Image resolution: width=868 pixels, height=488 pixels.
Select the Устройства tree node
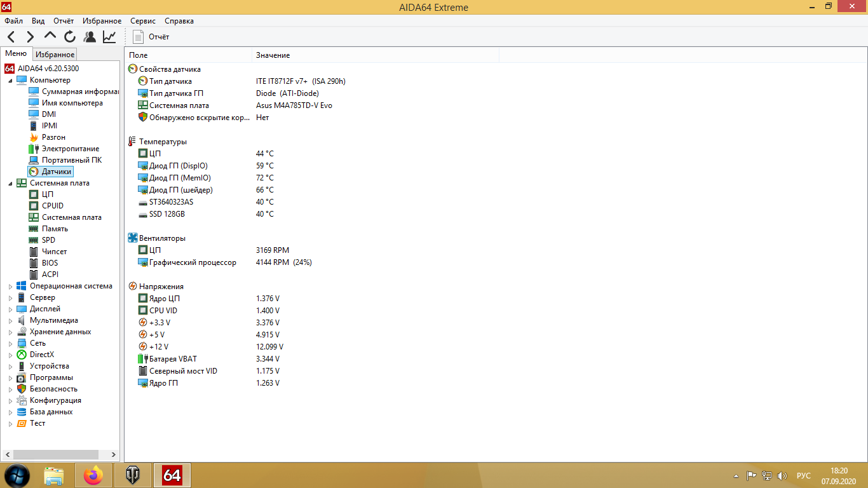(x=43, y=366)
